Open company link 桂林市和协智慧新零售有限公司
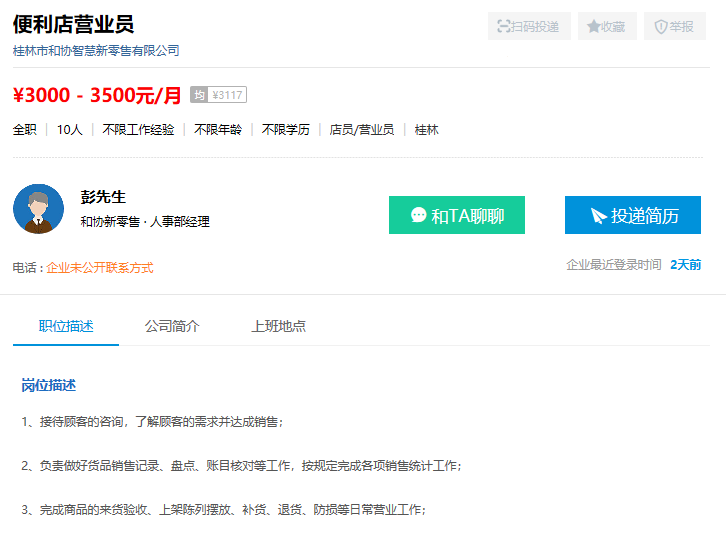 pos(96,50)
